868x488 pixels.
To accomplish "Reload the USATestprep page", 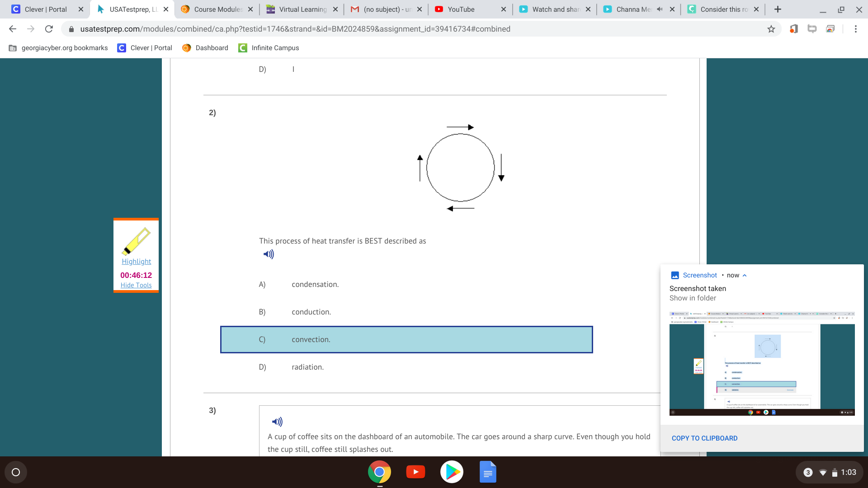I will 49,29.
